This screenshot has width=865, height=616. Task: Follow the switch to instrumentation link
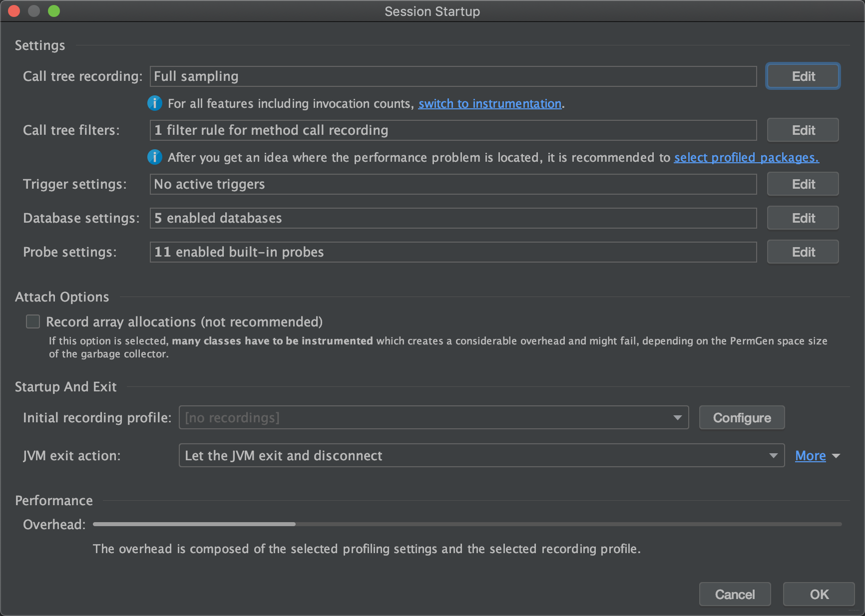(x=489, y=103)
